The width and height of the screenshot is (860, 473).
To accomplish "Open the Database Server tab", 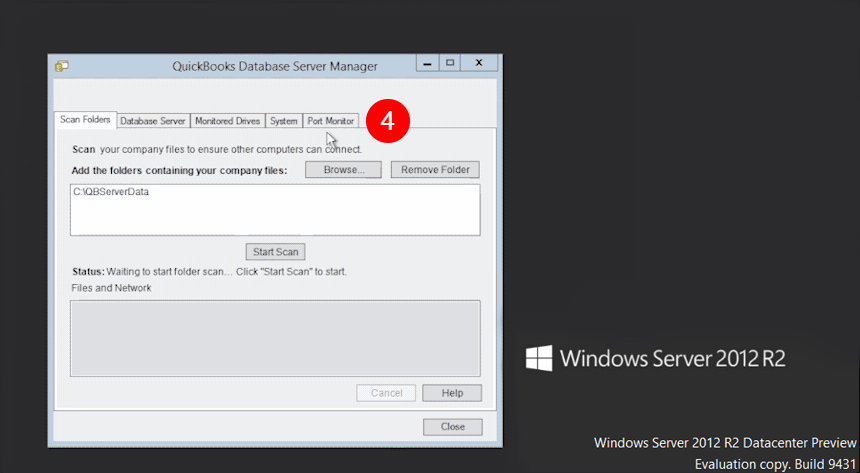I will click(x=153, y=121).
